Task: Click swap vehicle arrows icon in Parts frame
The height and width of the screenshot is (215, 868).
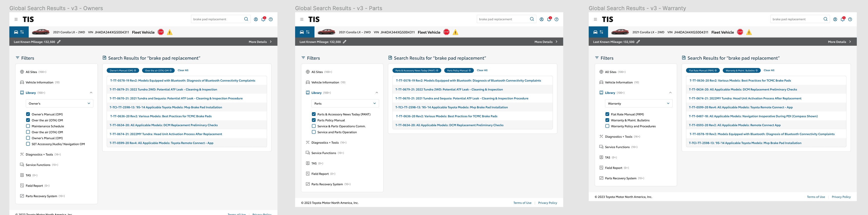Action: (x=308, y=32)
